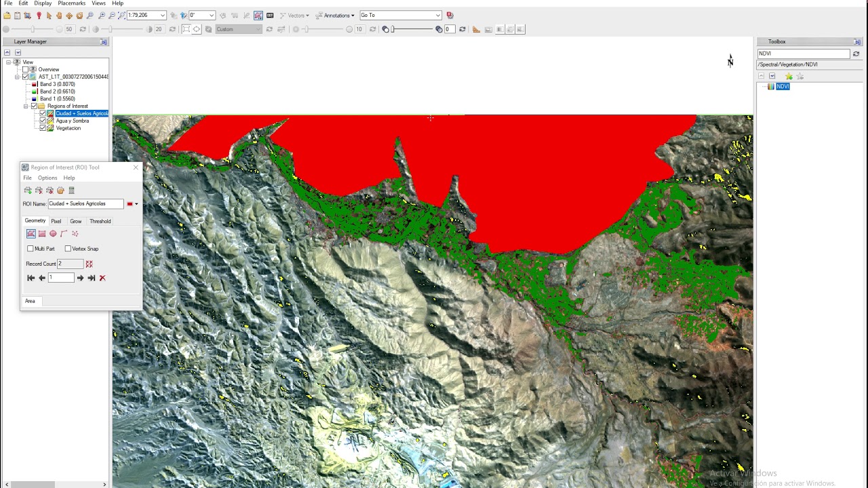Image resolution: width=868 pixels, height=488 pixels.
Task: Click the fixed Zoom In icon
Action: (x=102, y=16)
